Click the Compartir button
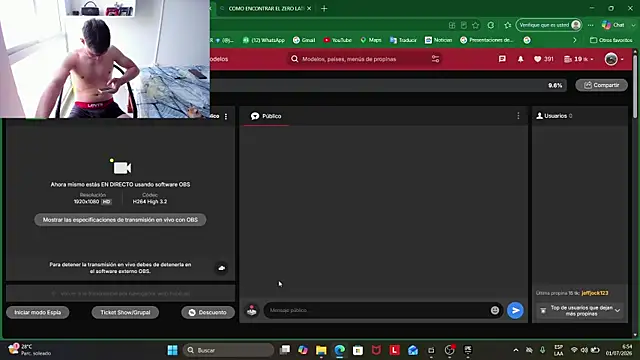This screenshot has height=360, width=640. (601, 85)
